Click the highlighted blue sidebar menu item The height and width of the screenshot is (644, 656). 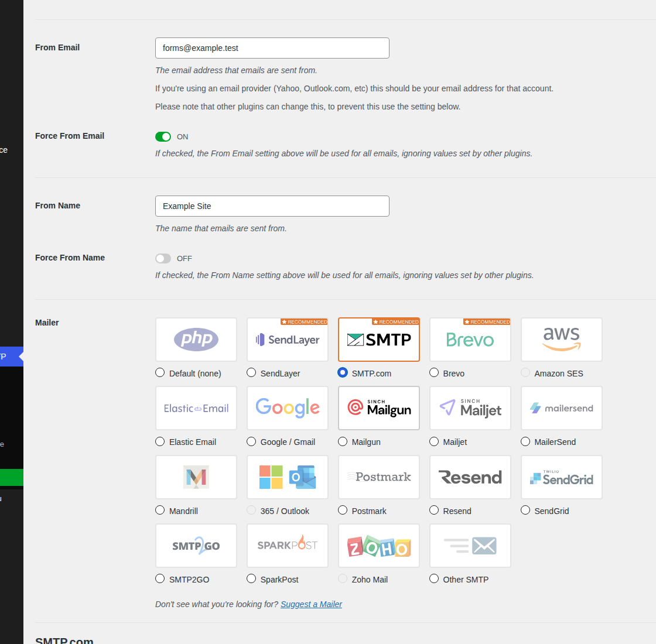pos(12,357)
